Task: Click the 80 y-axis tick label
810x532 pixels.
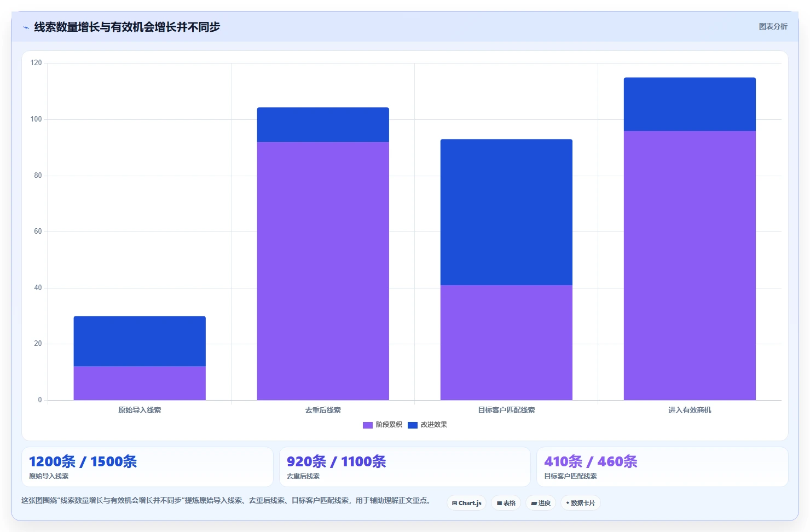Action: point(38,176)
